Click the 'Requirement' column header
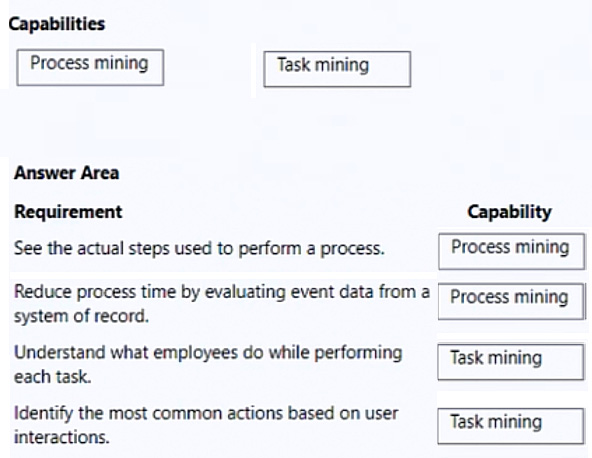Screen dimensions: 592x458 coord(68,211)
